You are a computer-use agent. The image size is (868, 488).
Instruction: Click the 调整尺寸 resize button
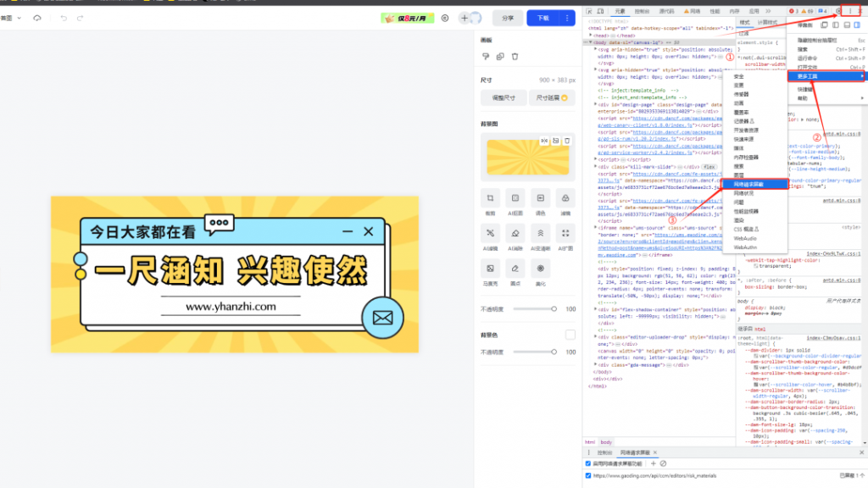[x=504, y=98]
